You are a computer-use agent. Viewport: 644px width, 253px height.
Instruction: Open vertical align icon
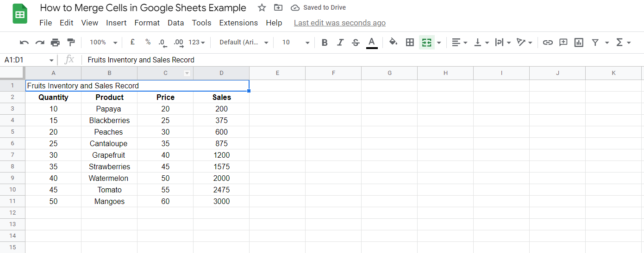478,42
